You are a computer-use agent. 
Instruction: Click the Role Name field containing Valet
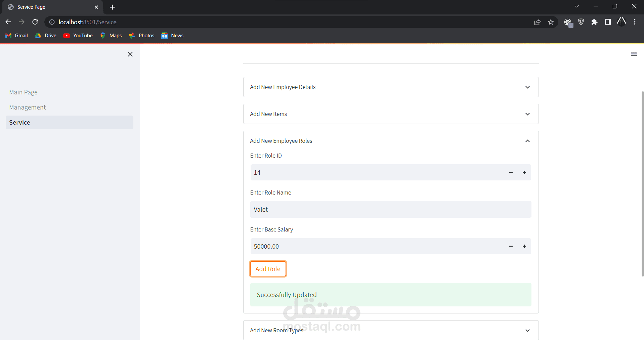point(391,209)
